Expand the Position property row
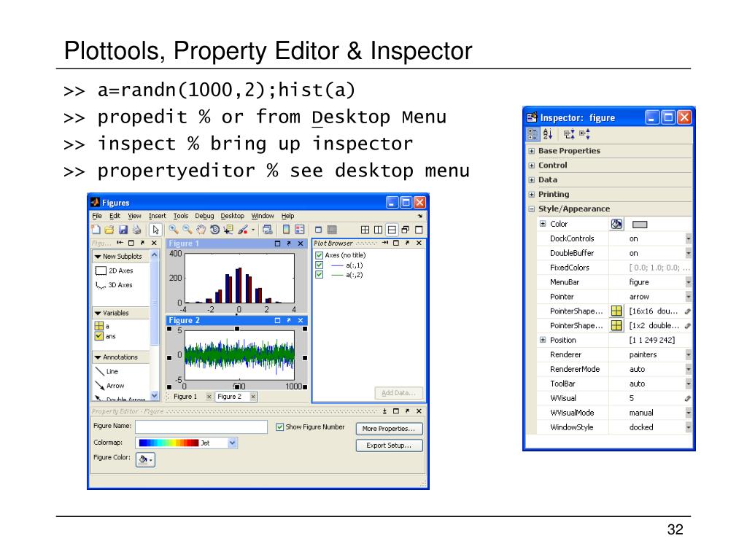This screenshot has width=747, height=560. (x=543, y=340)
